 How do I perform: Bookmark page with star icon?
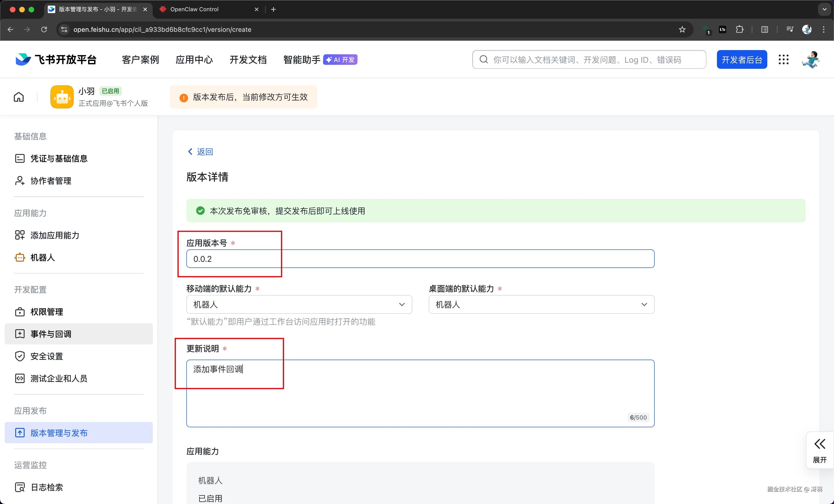pos(682,29)
